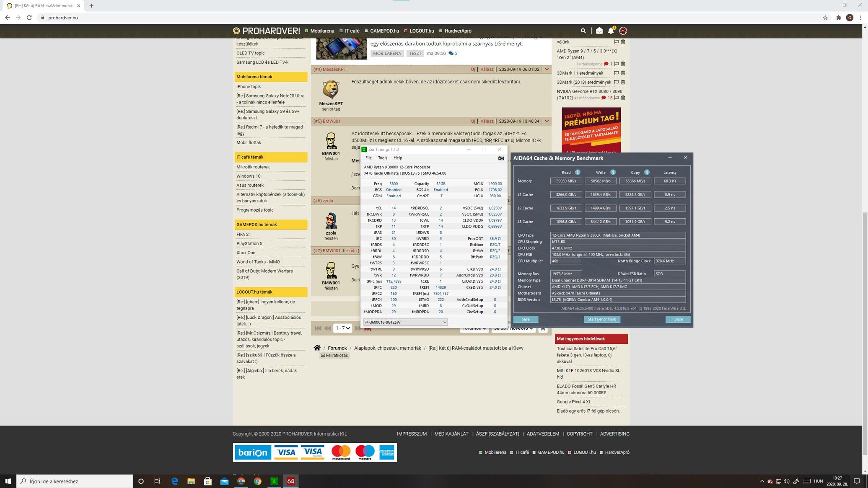
Task: Show hidden system tray icons
Action: [762, 481]
